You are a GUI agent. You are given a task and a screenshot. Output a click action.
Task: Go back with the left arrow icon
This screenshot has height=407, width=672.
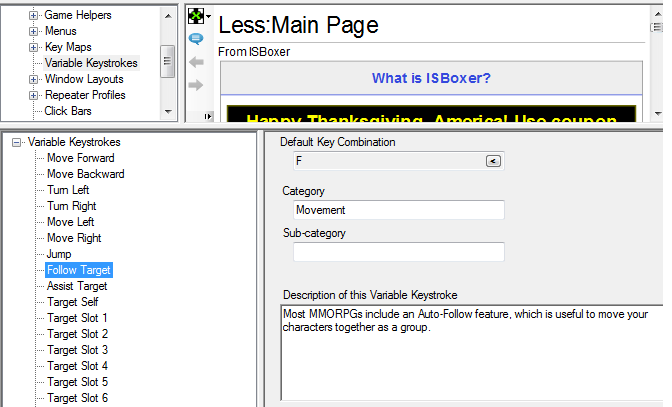(x=196, y=62)
